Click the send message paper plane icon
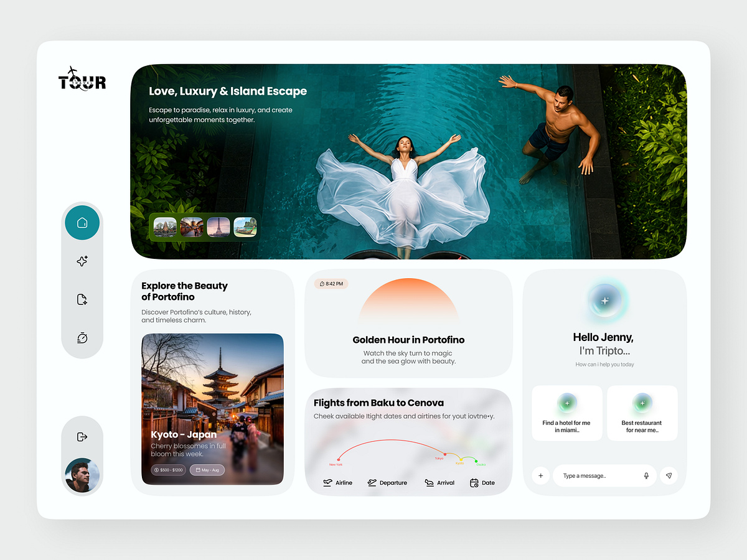The image size is (747, 560). pyautogui.click(x=669, y=476)
